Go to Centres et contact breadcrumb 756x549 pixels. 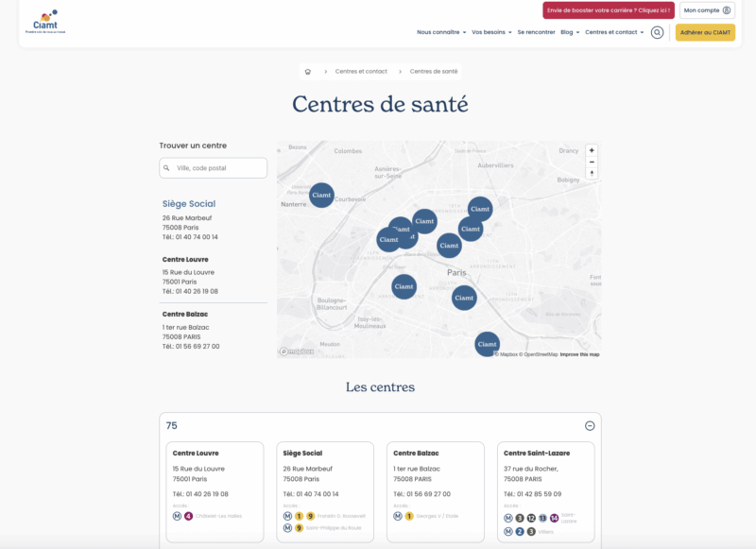click(361, 71)
